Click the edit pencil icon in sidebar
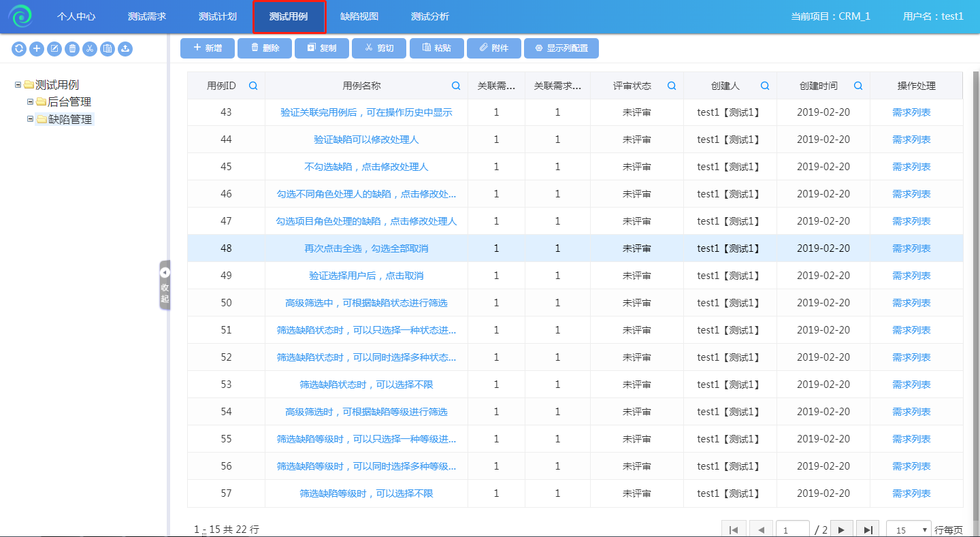 [x=54, y=48]
